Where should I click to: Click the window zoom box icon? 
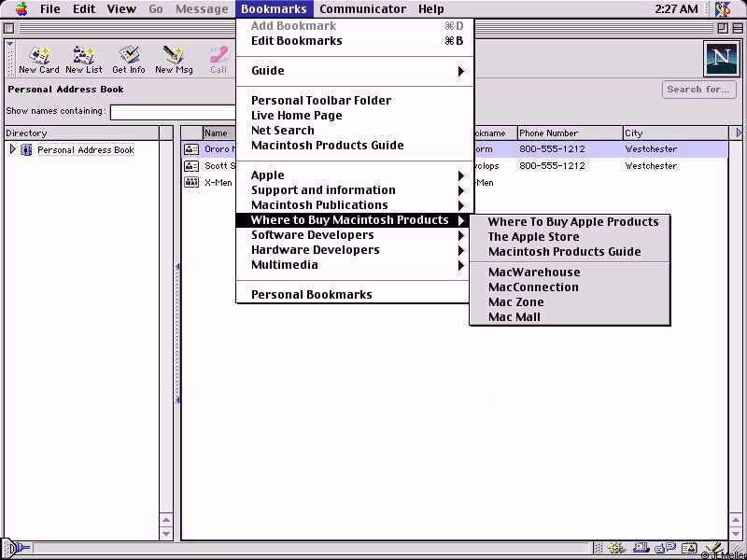point(723,29)
